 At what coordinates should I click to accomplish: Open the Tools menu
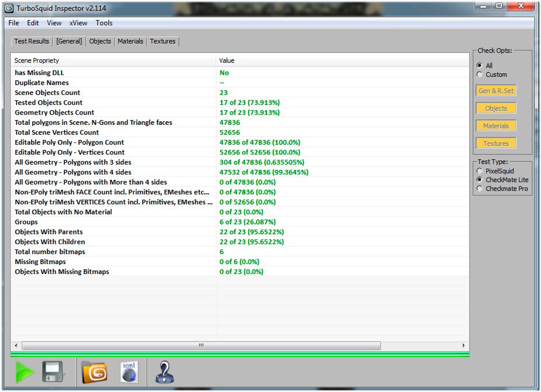[x=104, y=23]
